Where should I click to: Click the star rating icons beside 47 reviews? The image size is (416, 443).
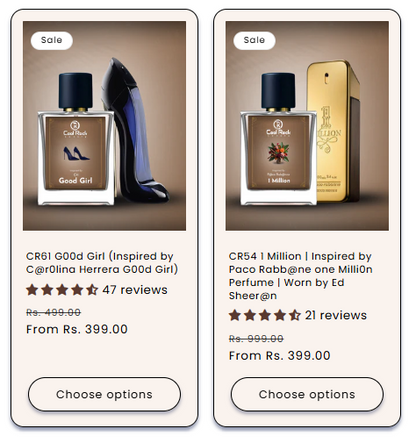pos(62,290)
